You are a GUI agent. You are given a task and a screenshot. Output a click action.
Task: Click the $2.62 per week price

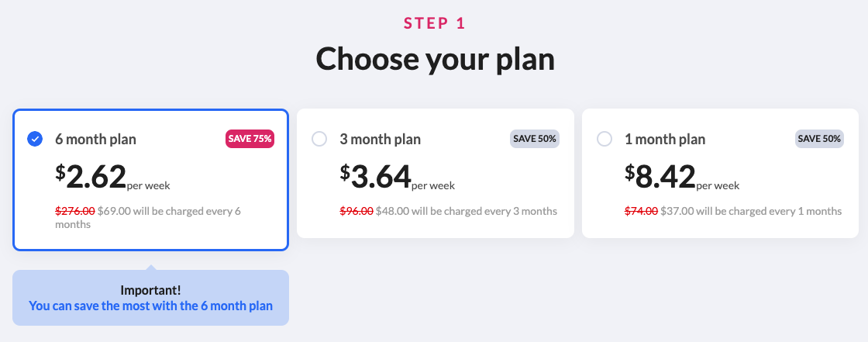[x=112, y=178]
